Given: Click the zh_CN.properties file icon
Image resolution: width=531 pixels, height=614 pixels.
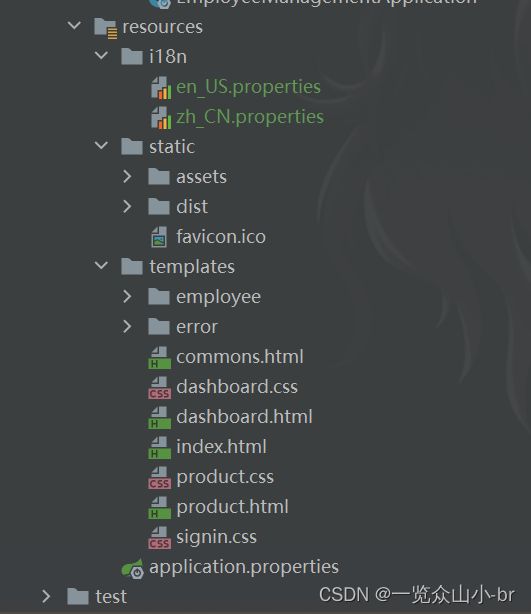Looking at the screenshot, I should [161, 117].
